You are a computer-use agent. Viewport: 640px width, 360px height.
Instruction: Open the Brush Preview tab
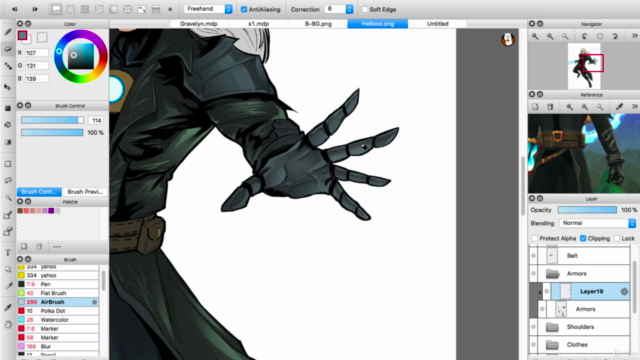85,192
